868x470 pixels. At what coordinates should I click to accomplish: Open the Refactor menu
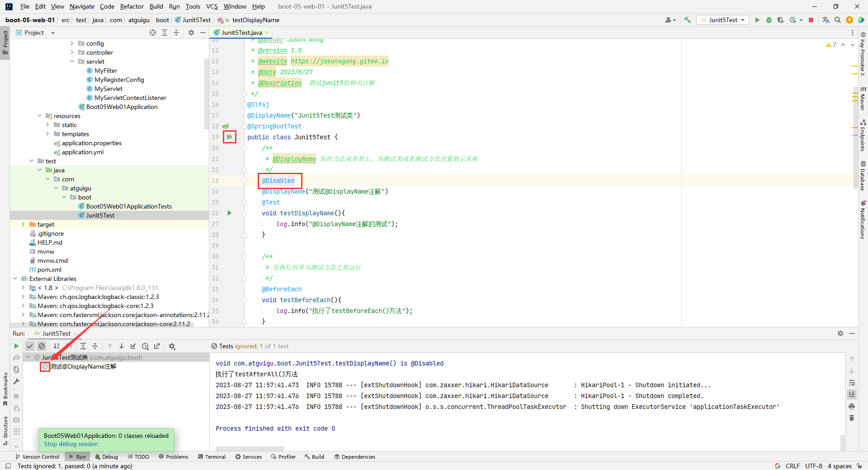pyautogui.click(x=132, y=6)
